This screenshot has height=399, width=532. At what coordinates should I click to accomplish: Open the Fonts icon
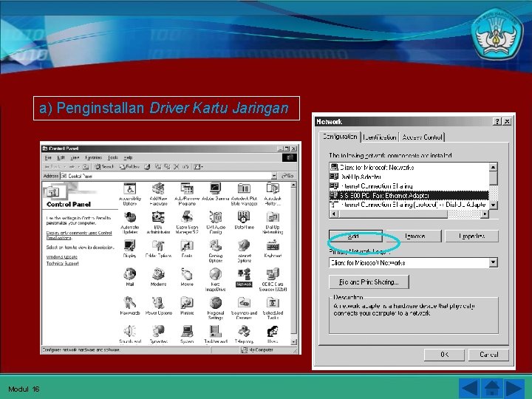(x=187, y=249)
